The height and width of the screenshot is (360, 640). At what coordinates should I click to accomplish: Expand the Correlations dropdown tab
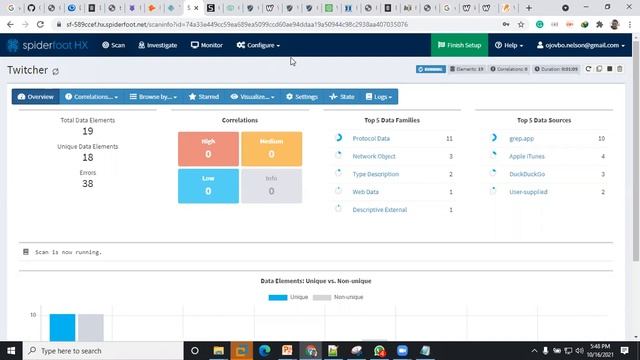pos(91,97)
